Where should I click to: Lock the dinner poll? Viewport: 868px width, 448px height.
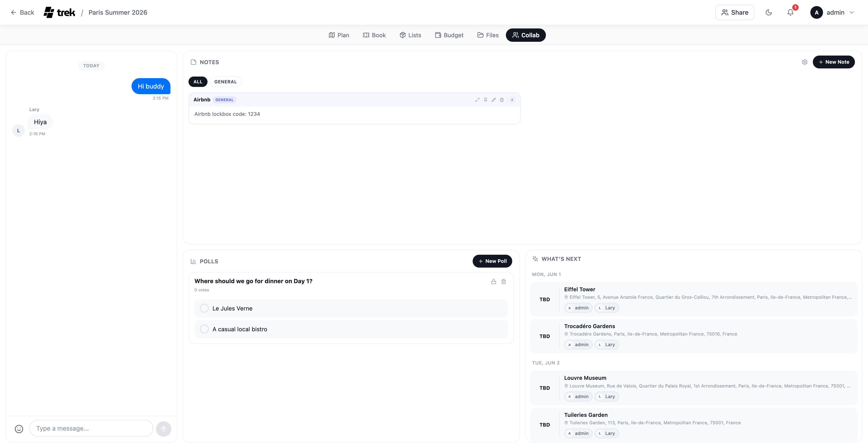(493, 281)
